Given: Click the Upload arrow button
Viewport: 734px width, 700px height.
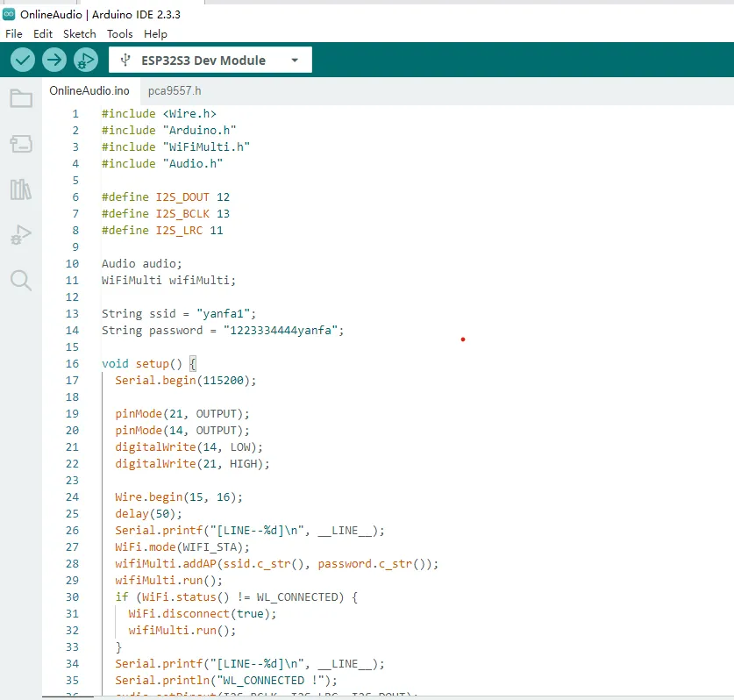Looking at the screenshot, I should (x=54, y=60).
